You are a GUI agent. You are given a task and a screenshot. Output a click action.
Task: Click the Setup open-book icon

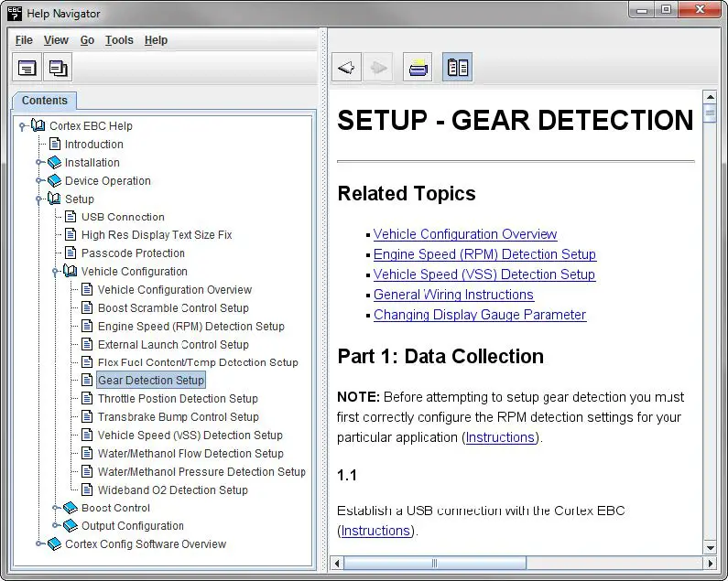[54, 199]
